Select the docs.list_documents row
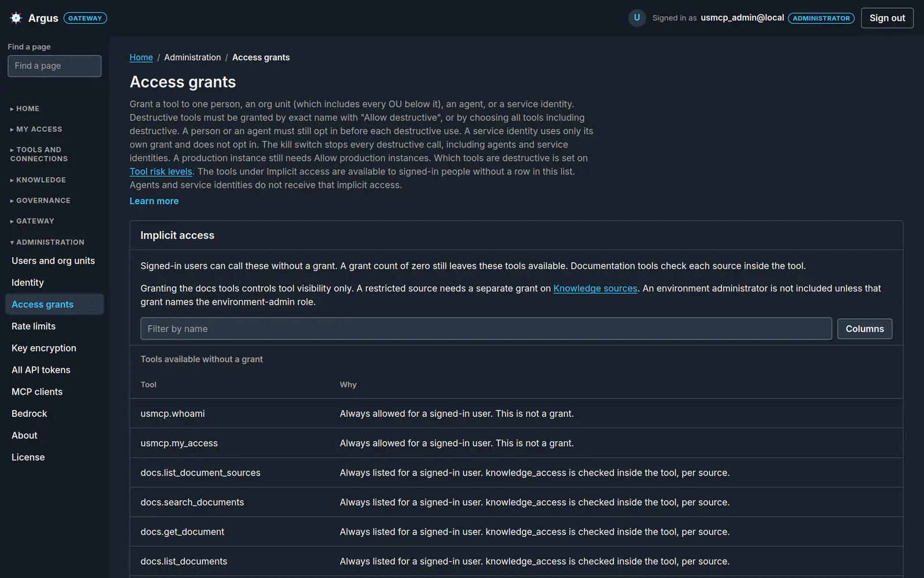The width and height of the screenshot is (924, 578). [516, 561]
